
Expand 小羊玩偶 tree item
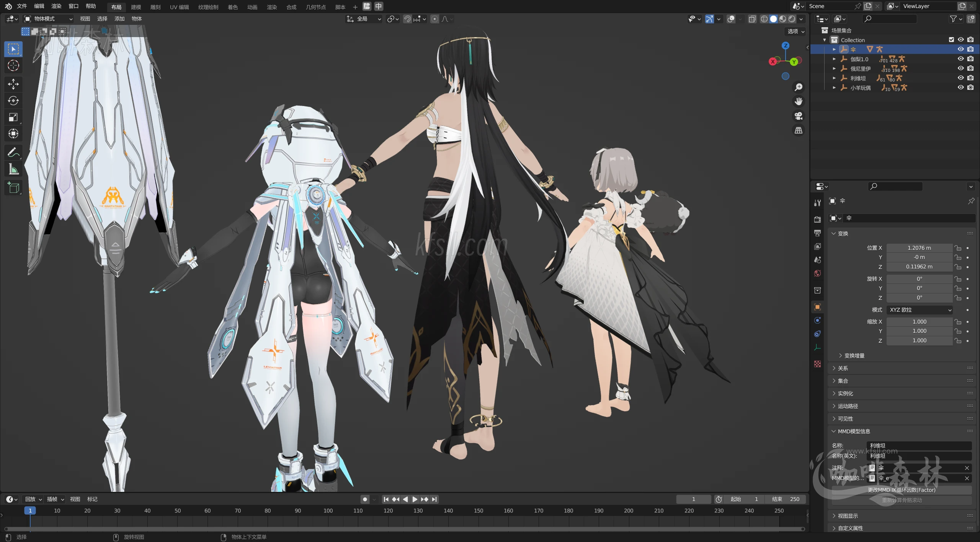coord(834,88)
